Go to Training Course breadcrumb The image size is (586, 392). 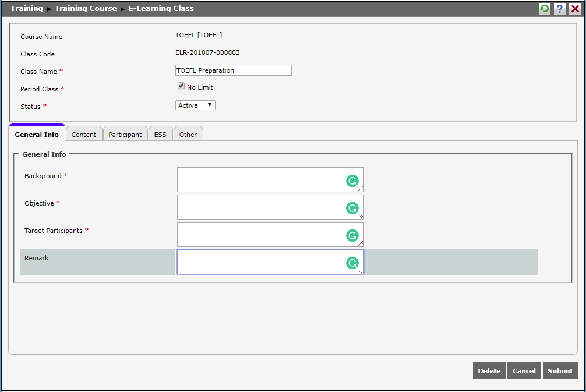(86, 8)
